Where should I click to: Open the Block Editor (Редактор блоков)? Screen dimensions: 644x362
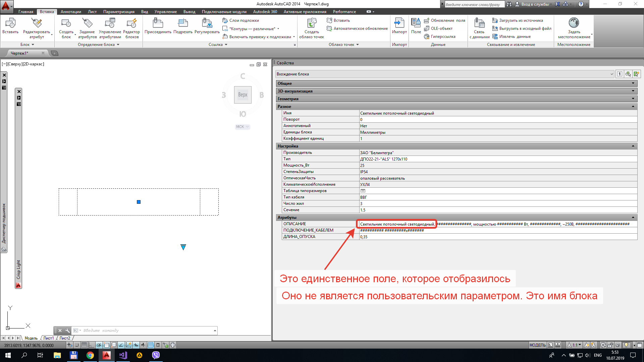[x=131, y=23]
